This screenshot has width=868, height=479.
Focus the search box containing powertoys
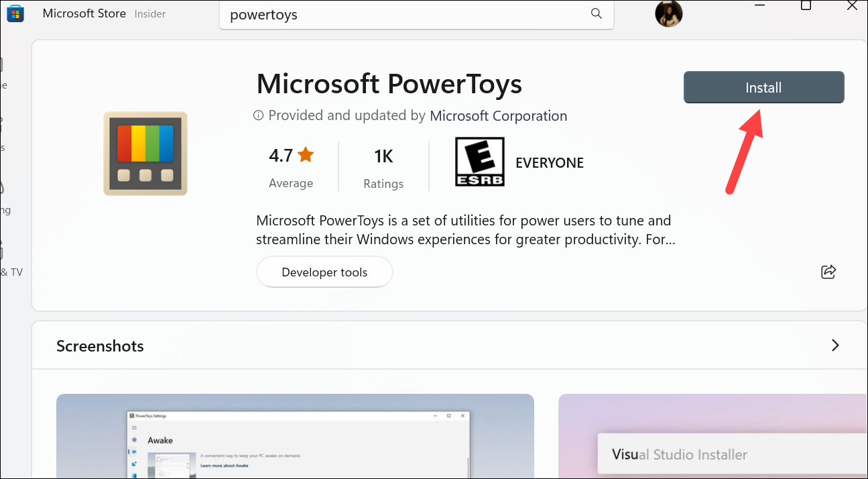coord(402,15)
